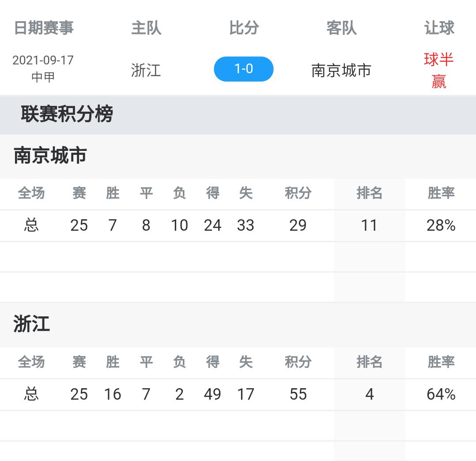The image size is (476, 461).
Task: Sort by the 积分 column in 南京城市 table
Action: (298, 193)
